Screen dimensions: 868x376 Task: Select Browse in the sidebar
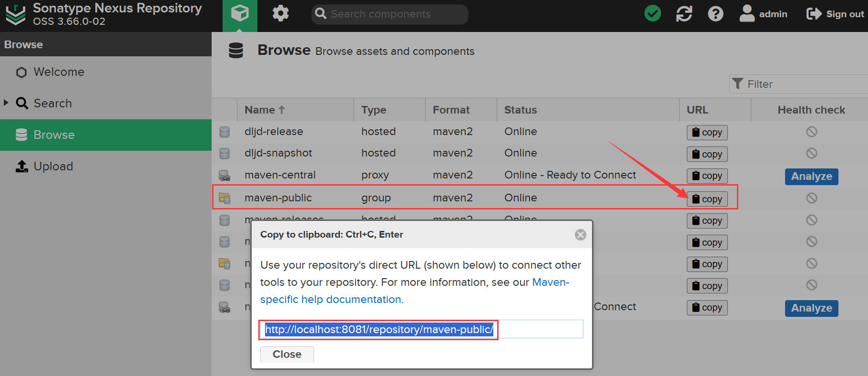pos(106,135)
